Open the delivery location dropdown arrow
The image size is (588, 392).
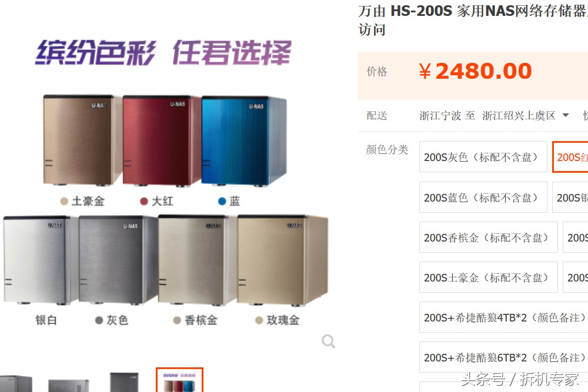(x=566, y=115)
